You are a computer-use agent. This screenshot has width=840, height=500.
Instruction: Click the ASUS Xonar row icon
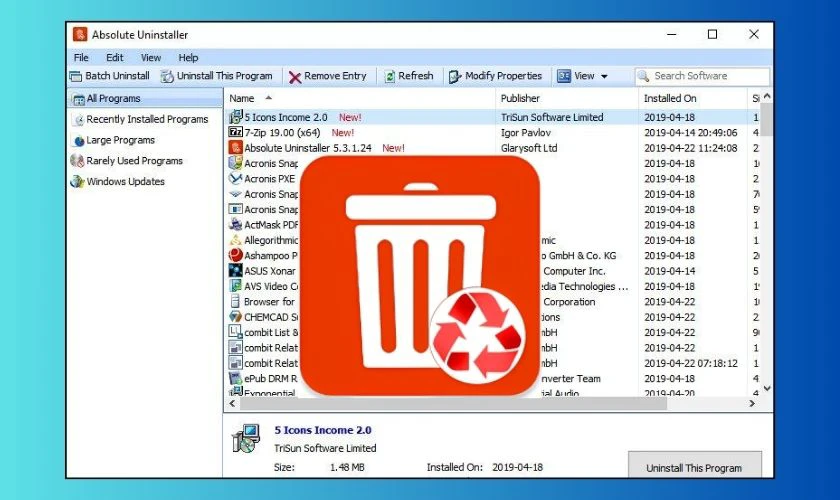235,271
